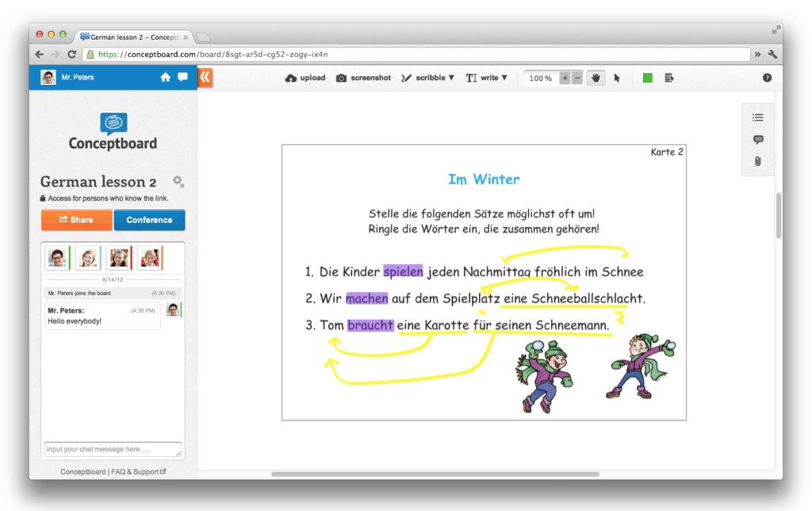Go to home via house icon
This screenshot has width=812, height=511.
tap(165, 77)
